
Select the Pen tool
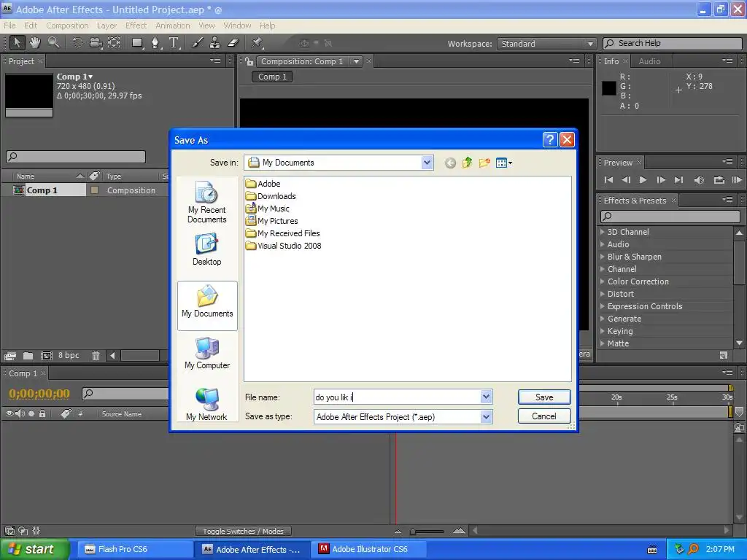(155, 43)
